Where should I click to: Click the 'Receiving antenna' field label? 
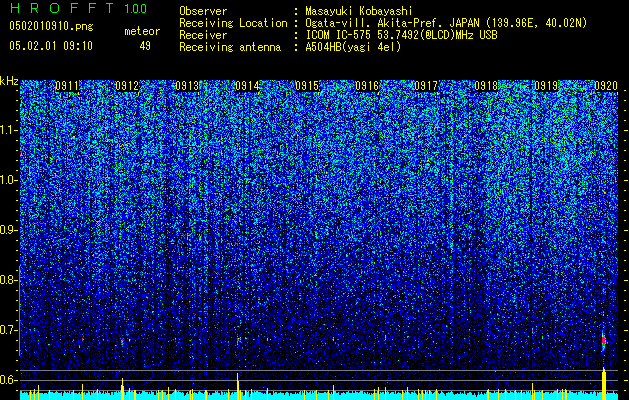pyautogui.click(x=230, y=47)
